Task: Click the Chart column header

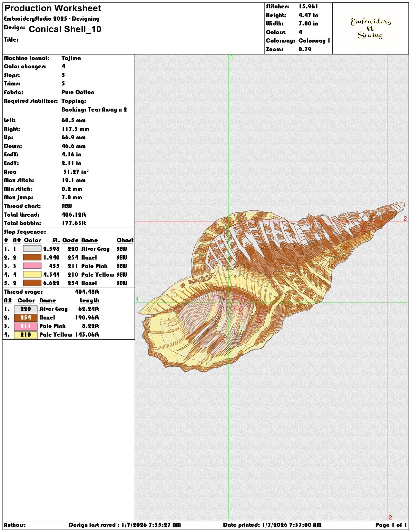Action: click(x=125, y=240)
